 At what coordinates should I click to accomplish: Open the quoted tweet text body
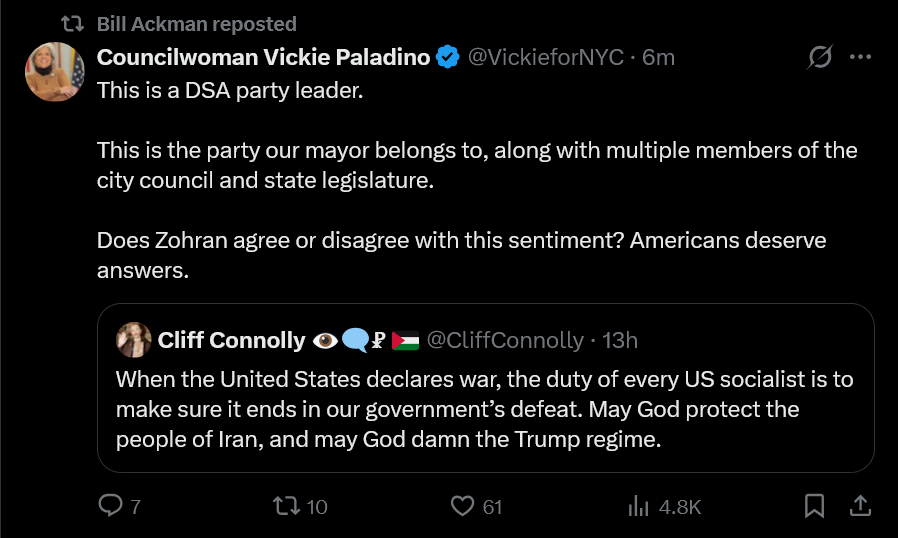(485, 409)
